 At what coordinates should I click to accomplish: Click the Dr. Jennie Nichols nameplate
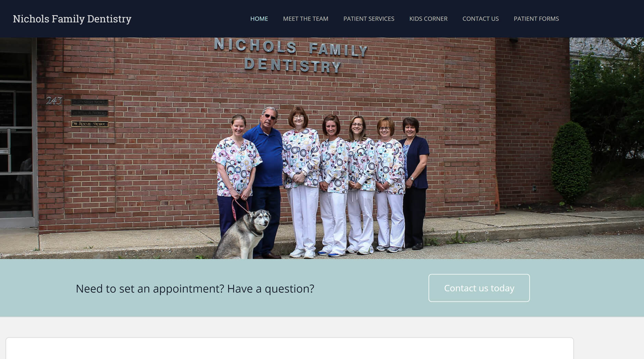[90, 124]
